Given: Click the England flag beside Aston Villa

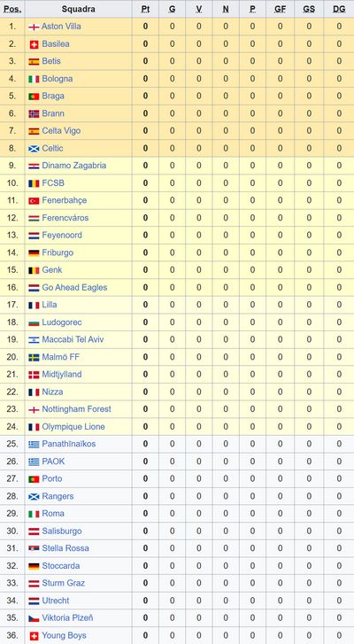Looking at the screenshot, I should [x=34, y=27].
